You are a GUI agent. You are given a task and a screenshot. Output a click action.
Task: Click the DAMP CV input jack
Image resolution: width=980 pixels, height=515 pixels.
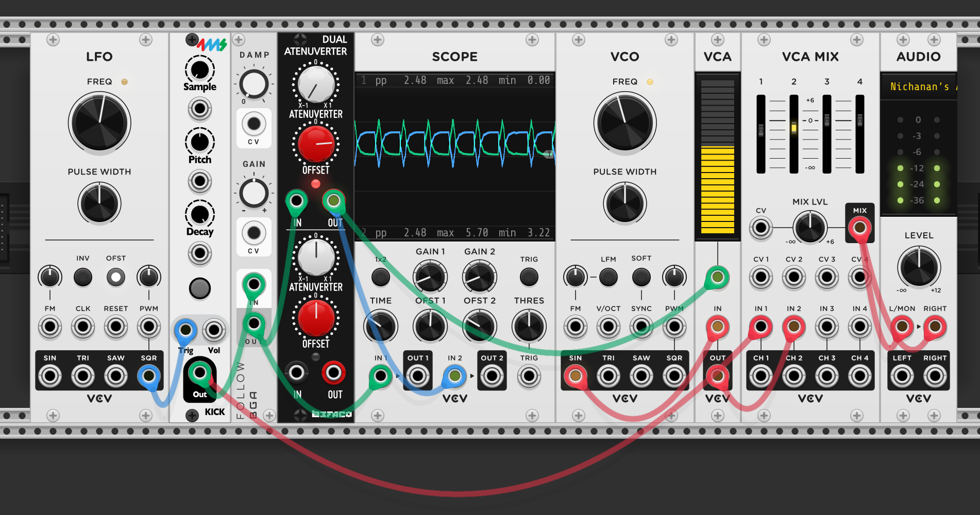click(254, 124)
